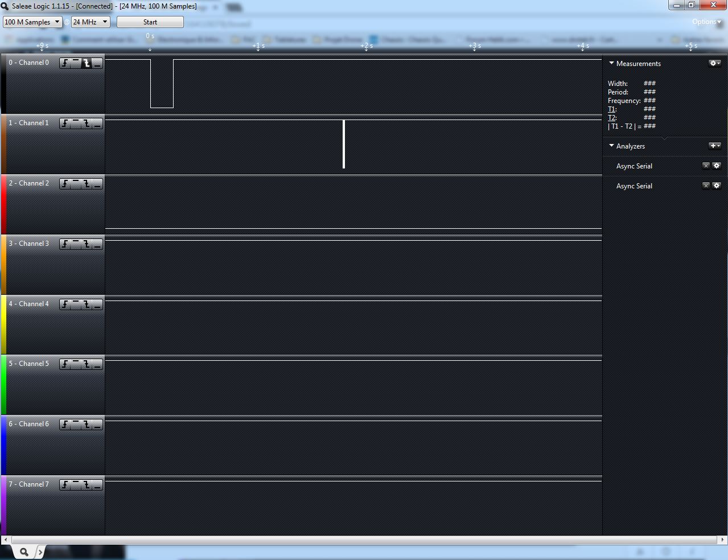Open the Options menu
The height and width of the screenshot is (560, 728).
click(x=706, y=22)
